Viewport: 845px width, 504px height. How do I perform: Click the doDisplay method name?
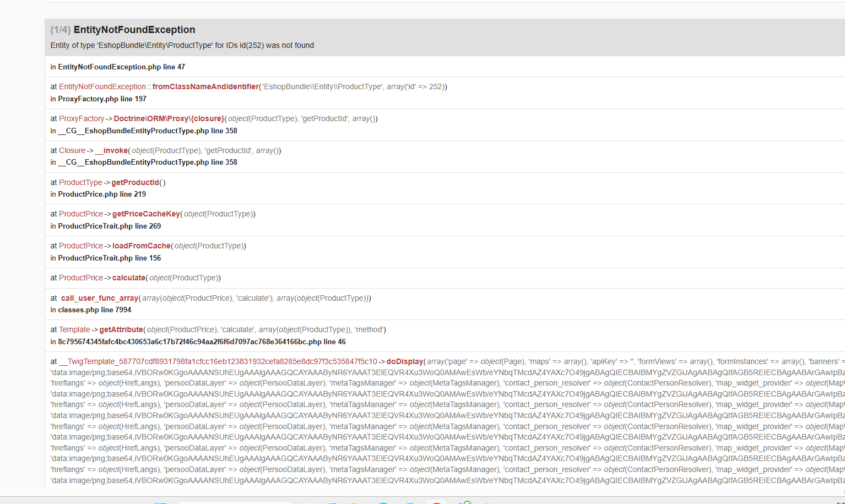pyautogui.click(x=405, y=361)
